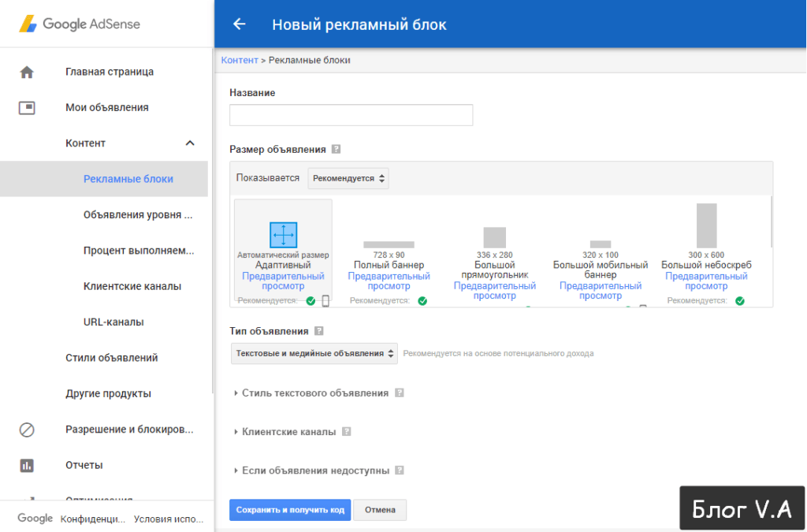Select the adaptive size crosshair icon
This screenshot has height=532, width=807.
[x=284, y=235]
